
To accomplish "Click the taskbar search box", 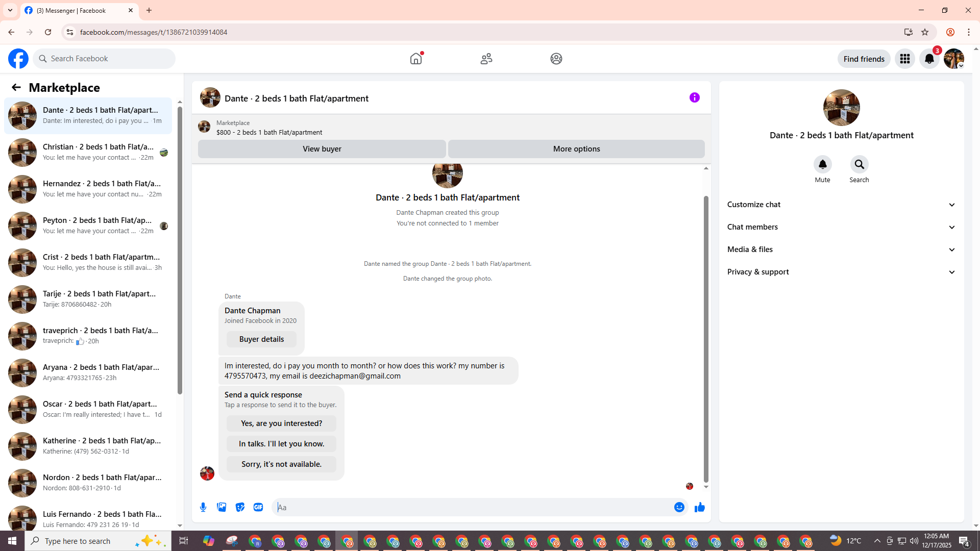I will click(x=98, y=541).
